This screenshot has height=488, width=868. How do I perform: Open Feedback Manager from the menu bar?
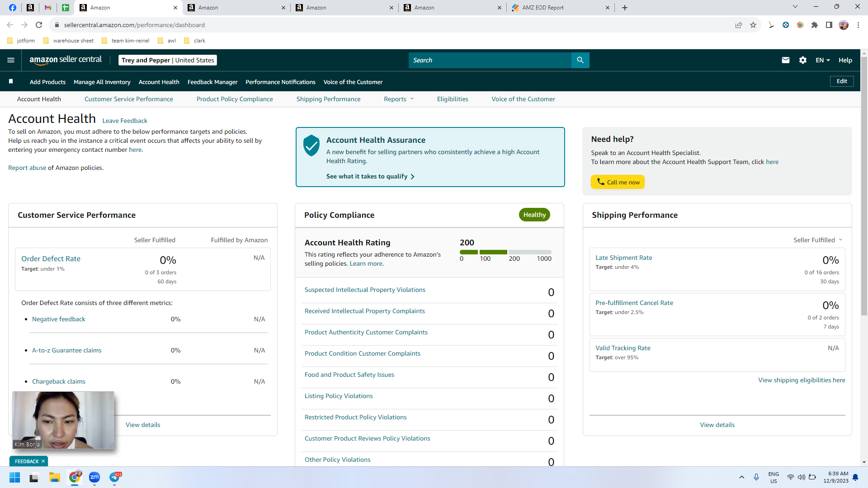pyautogui.click(x=212, y=82)
